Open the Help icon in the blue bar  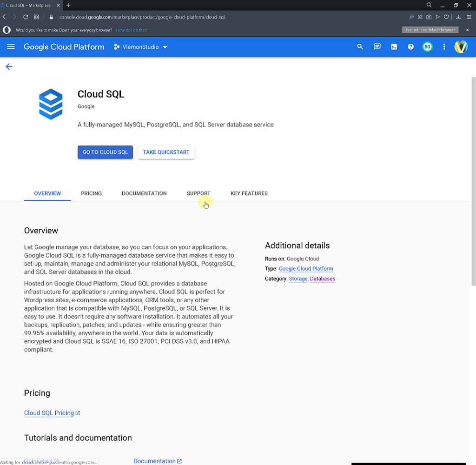(x=410, y=46)
